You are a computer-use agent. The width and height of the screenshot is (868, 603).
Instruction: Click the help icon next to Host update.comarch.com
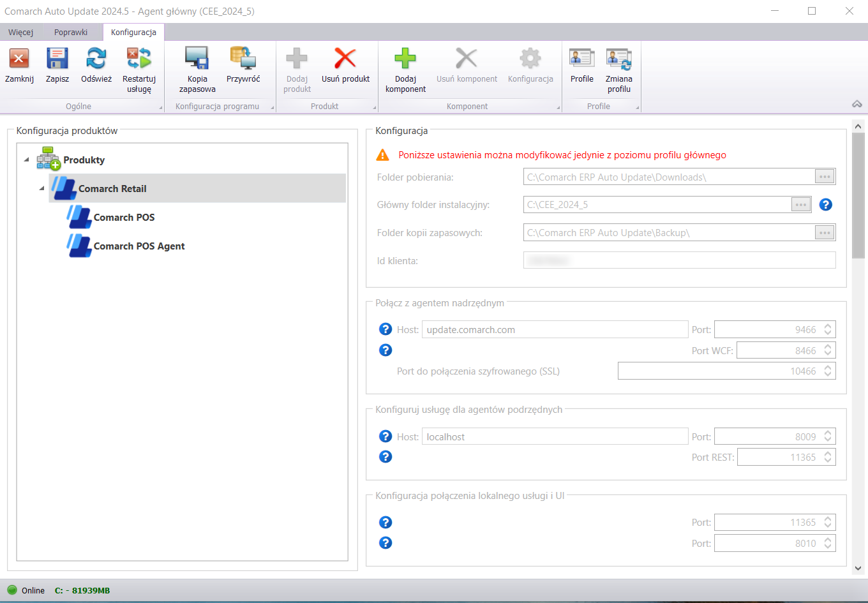[385, 329]
